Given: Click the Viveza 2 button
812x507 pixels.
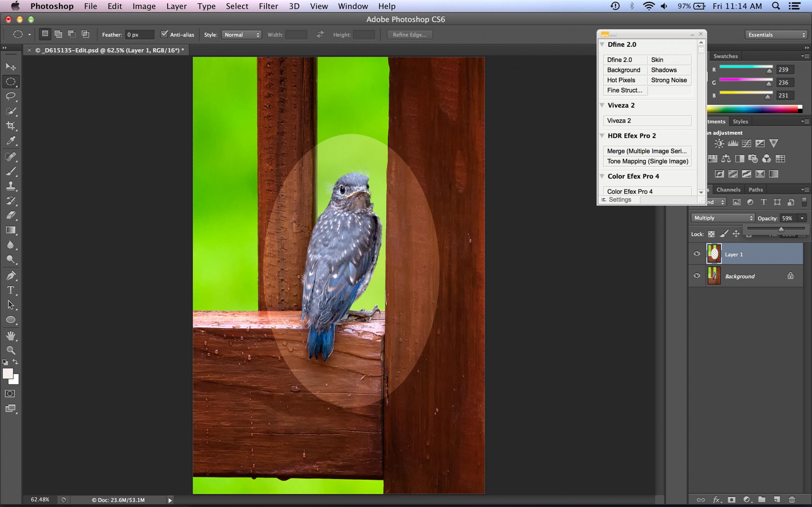Looking at the screenshot, I should click(647, 121).
